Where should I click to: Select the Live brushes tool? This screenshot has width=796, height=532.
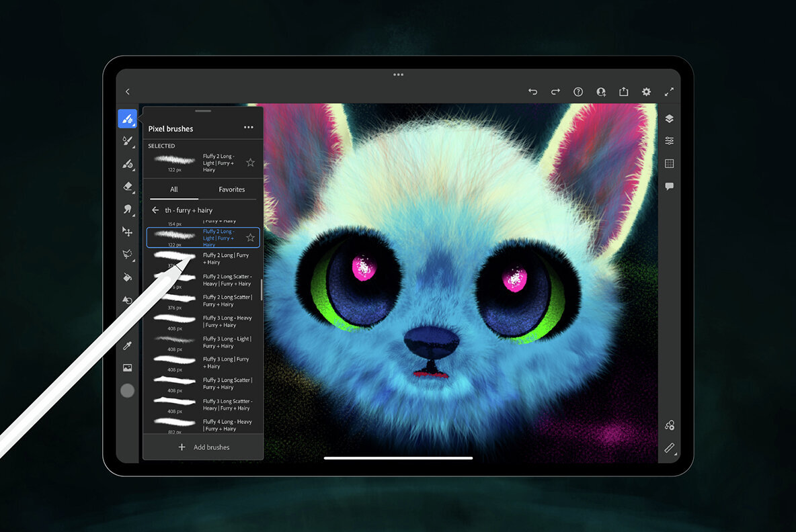[x=128, y=141]
